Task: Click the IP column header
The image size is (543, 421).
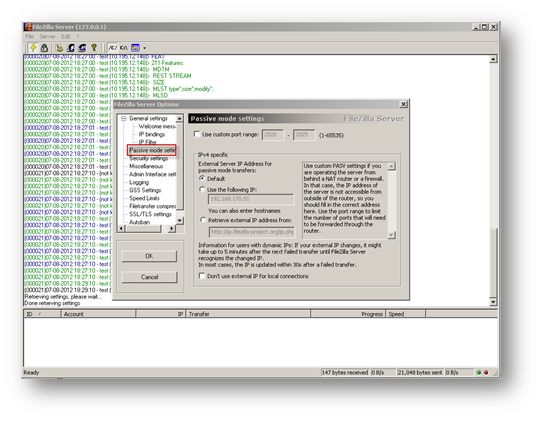Action: pos(161,314)
